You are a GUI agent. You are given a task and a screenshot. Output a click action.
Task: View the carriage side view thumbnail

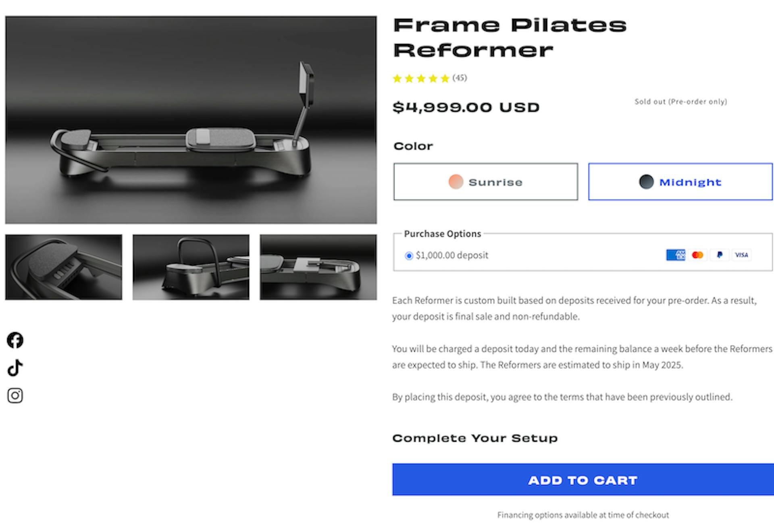(318, 267)
